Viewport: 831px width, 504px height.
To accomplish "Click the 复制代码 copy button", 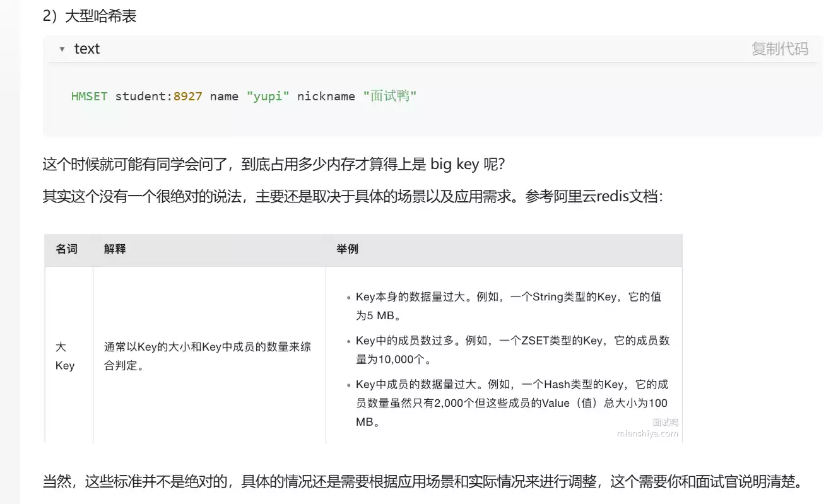I will point(779,49).
